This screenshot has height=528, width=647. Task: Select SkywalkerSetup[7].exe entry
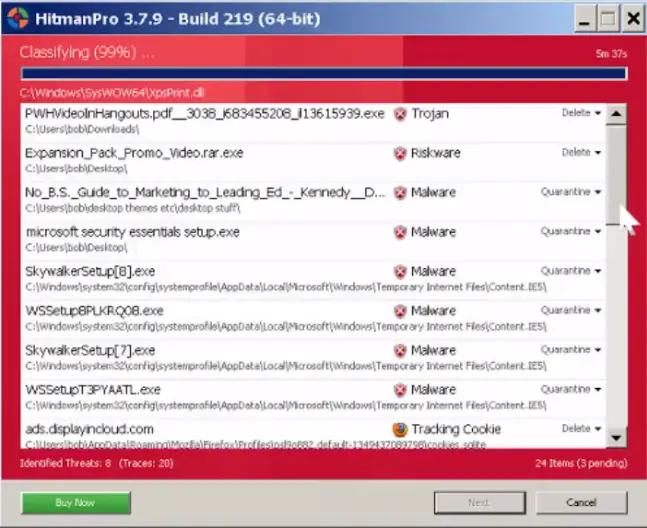pyautogui.click(x=90, y=350)
